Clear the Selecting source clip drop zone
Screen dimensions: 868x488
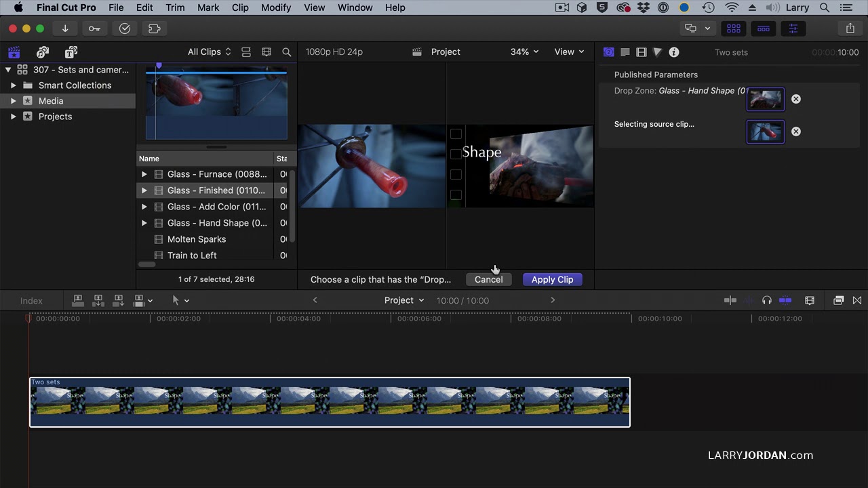(x=796, y=131)
